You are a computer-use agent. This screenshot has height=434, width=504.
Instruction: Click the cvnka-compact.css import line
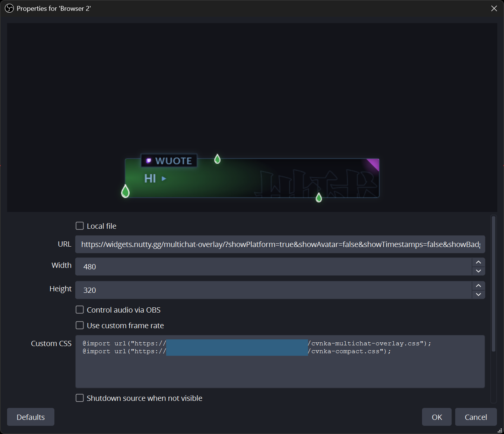point(237,351)
